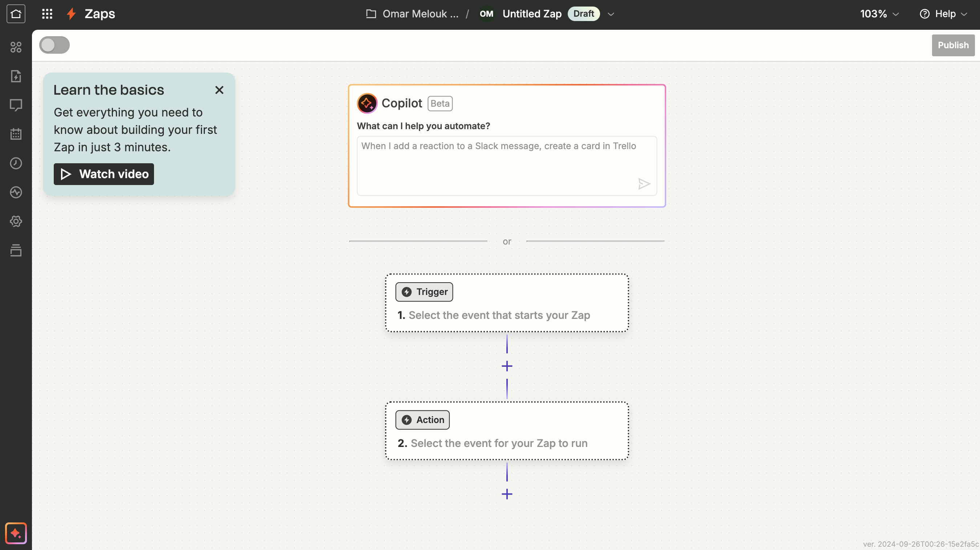Open the Copilot button at bottom-left

(16, 533)
